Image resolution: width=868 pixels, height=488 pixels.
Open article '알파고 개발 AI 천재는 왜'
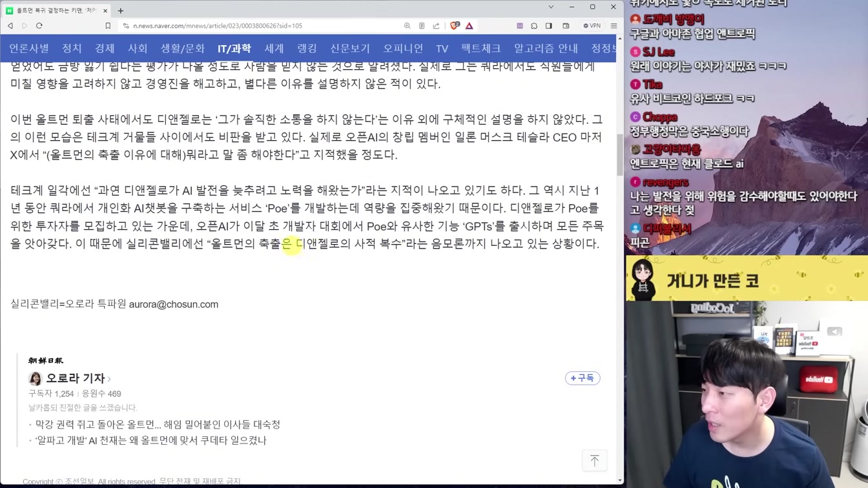click(x=150, y=440)
